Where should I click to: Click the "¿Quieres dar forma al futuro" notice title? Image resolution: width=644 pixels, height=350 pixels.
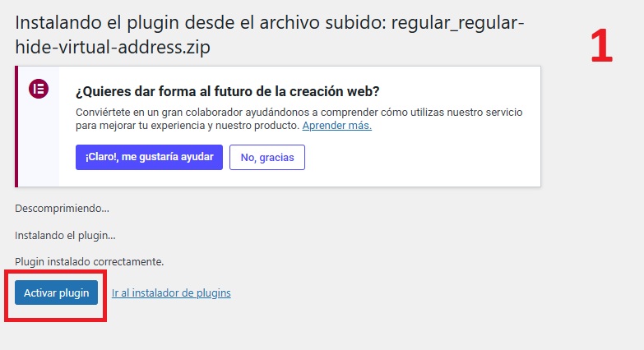pyautogui.click(x=227, y=90)
